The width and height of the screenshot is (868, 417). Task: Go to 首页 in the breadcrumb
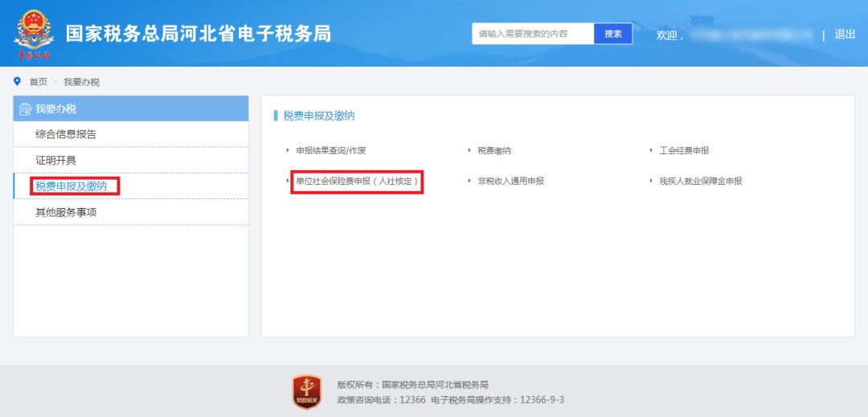(39, 83)
